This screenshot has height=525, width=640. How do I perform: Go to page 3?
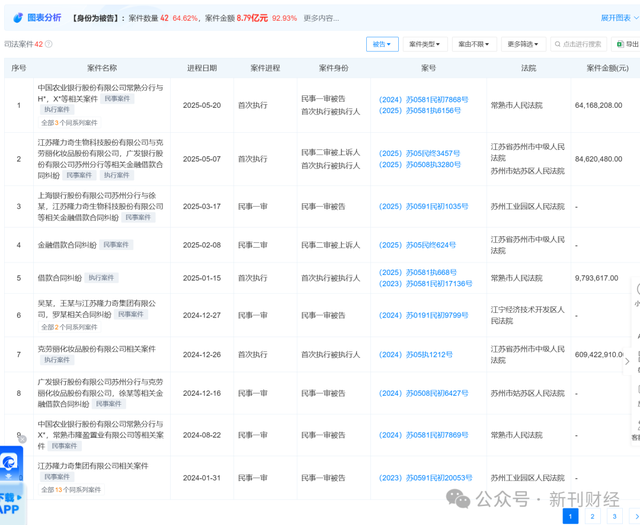point(614,516)
